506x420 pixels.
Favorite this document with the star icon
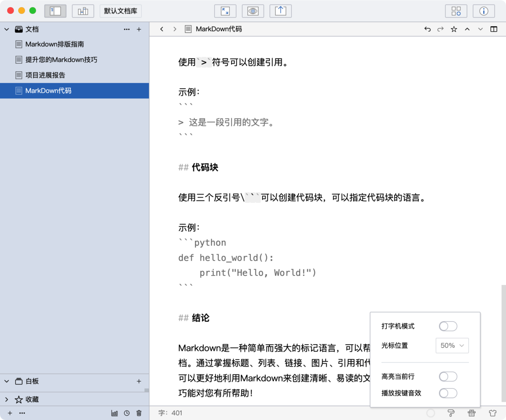[454, 30]
